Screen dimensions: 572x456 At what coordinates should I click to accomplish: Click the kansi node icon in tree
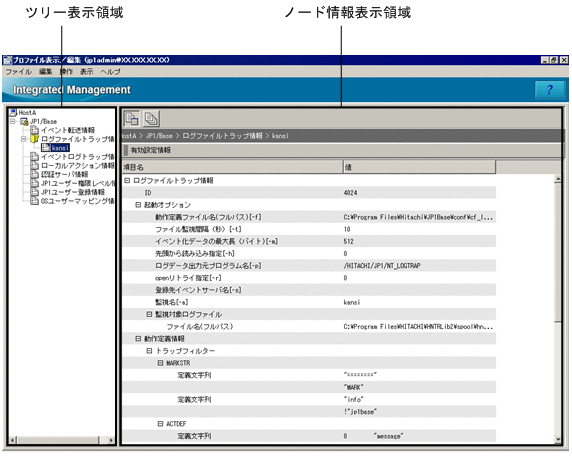point(46,147)
